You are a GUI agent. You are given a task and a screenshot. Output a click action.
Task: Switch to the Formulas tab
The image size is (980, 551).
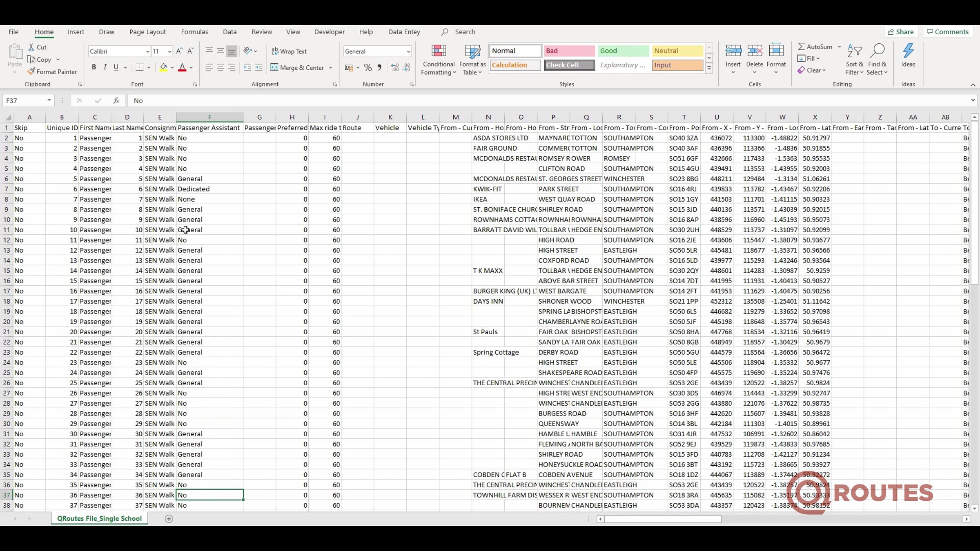[x=194, y=32]
